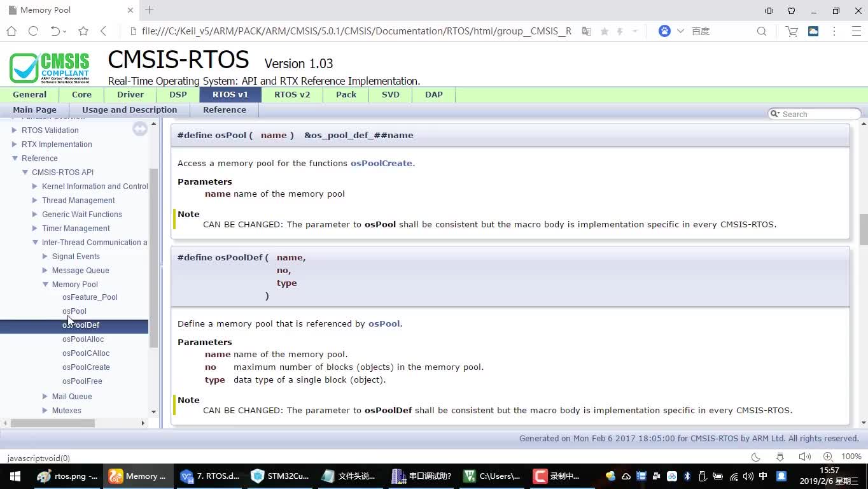This screenshot has height=489, width=868.
Task: Click the phone vibrate icon in title bar
Action: click(x=769, y=11)
